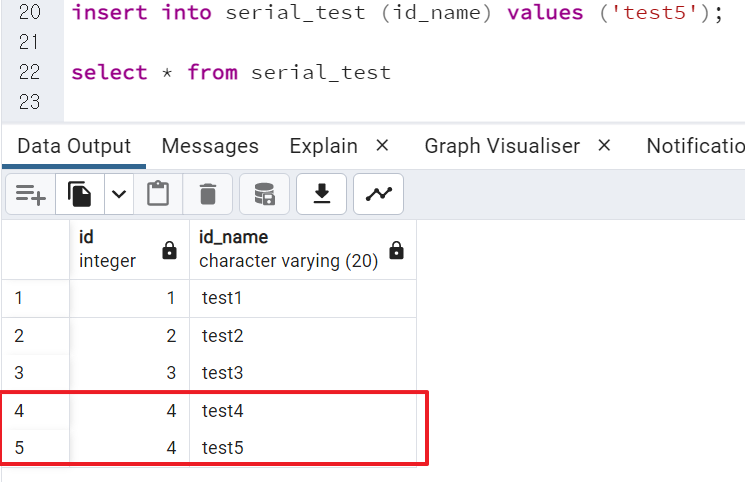
Task: Close the Explain tab
Action: point(382,145)
